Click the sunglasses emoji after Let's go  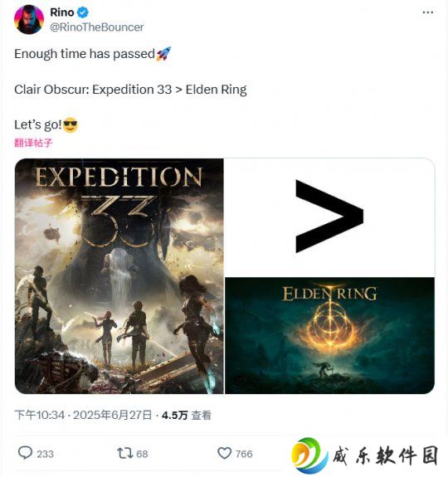click(71, 124)
